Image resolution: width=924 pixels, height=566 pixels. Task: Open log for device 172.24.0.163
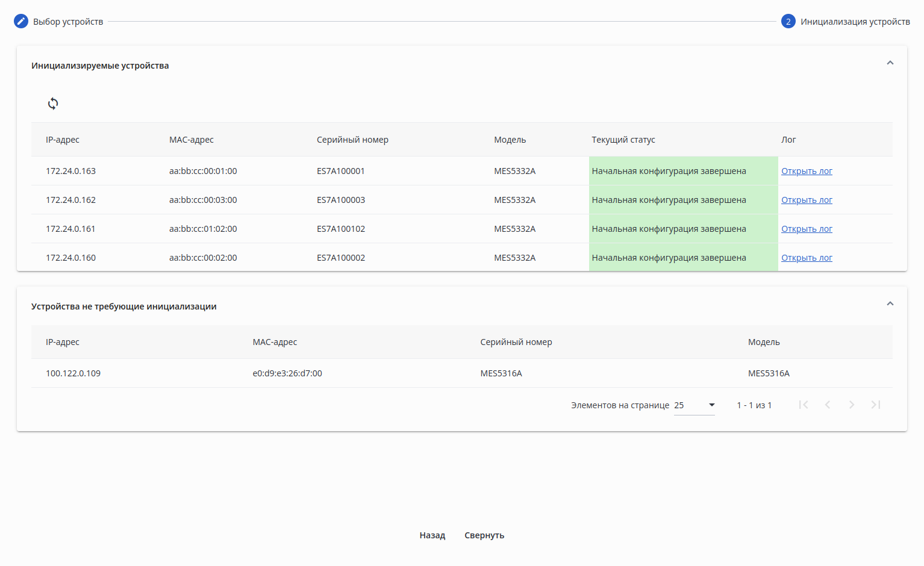(807, 171)
